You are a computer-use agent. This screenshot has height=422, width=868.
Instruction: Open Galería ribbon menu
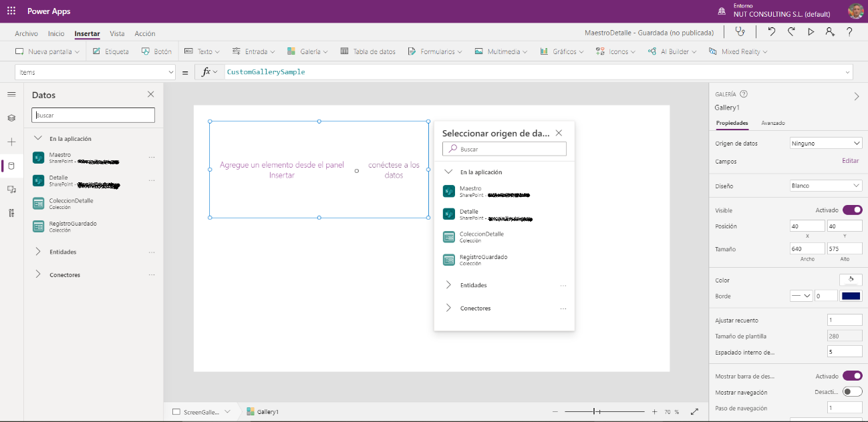(307, 51)
